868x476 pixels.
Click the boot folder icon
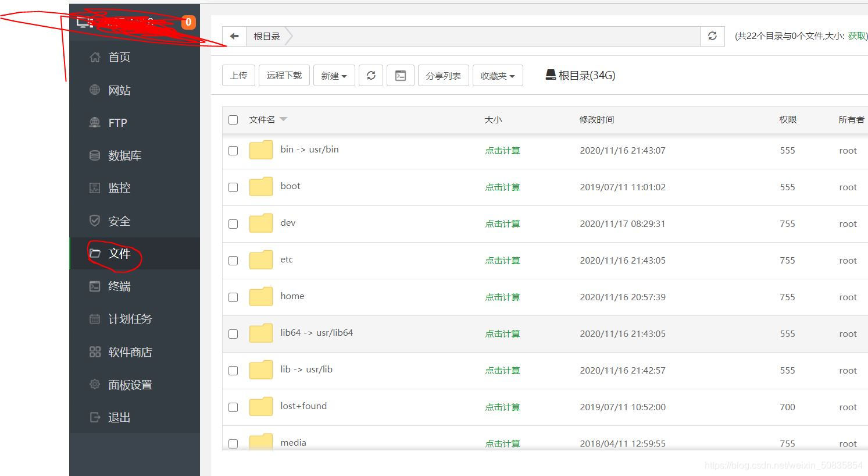coord(261,187)
